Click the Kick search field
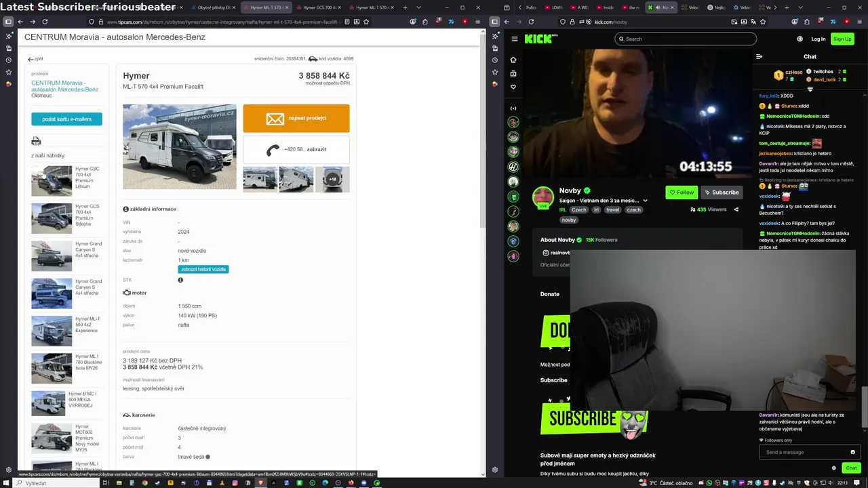 coord(686,39)
